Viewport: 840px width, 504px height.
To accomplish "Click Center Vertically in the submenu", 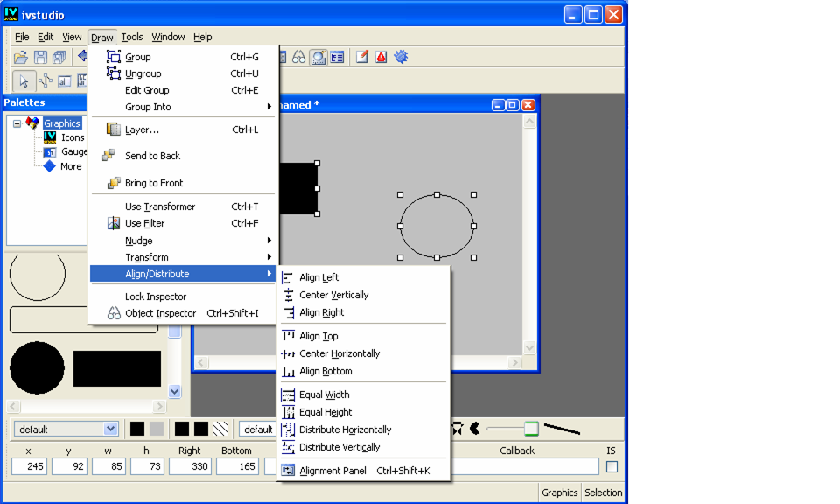I will [333, 295].
